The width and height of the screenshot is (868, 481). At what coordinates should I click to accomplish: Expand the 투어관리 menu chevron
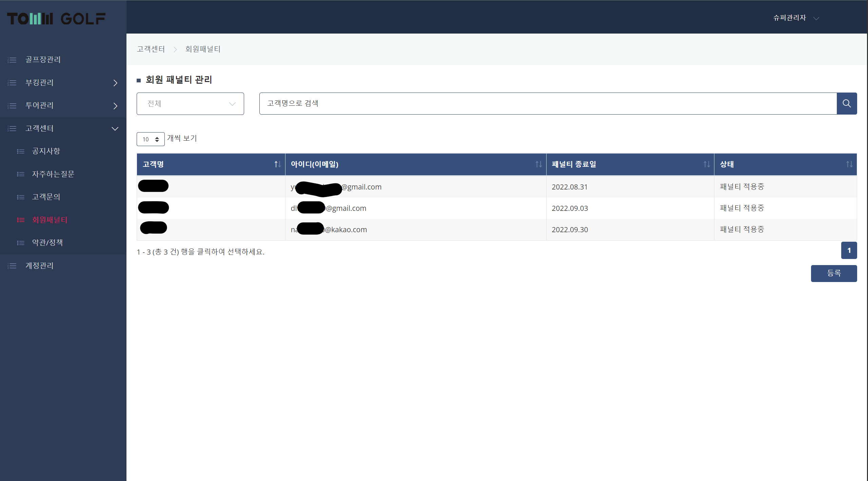pyautogui.click(x=115, y=106)
